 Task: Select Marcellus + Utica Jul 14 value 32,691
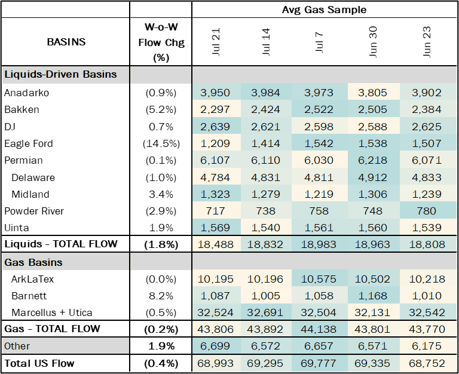265,313
